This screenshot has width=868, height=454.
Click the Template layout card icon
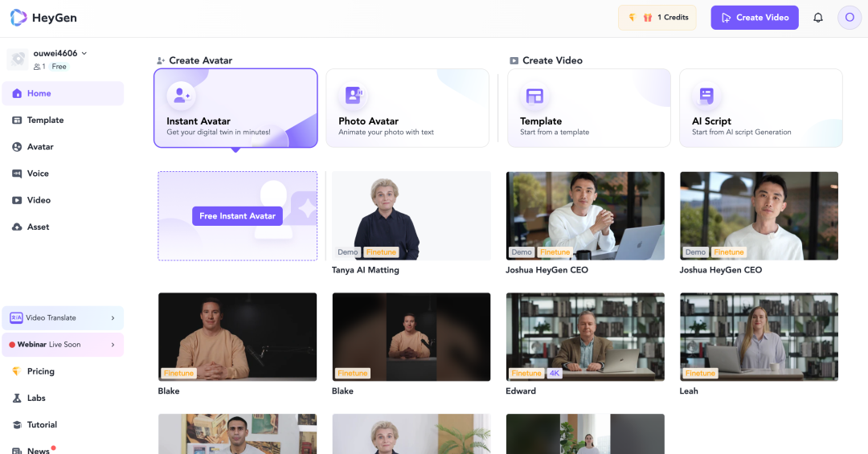pos(534,96)
